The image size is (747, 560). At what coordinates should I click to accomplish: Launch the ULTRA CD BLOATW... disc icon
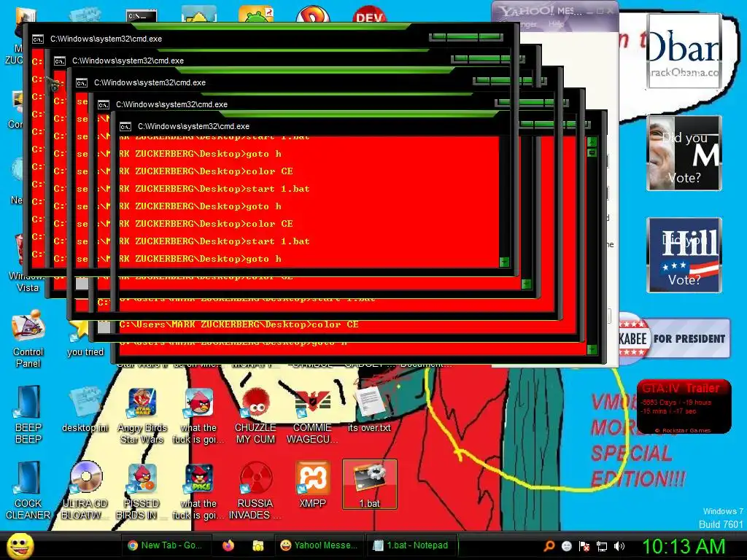[x=85, y=491]
